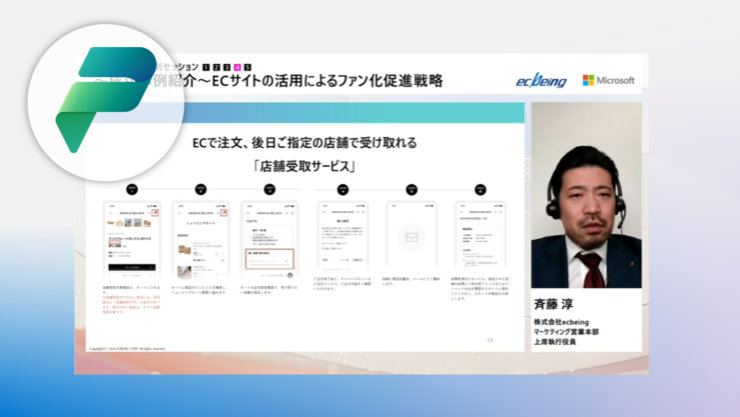740x417 pixels.
Task: Open the shopping cart phone screenshot
Action: click(201, 240)
